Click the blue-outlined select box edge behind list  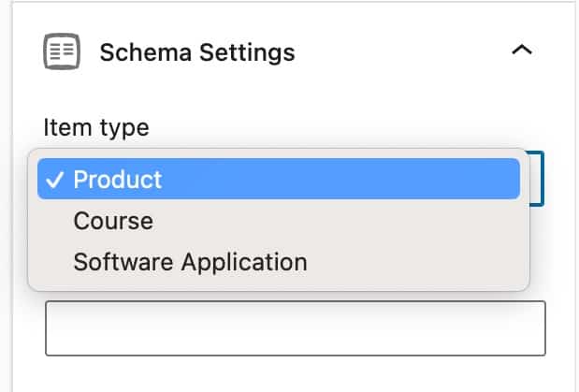point(537,179)
